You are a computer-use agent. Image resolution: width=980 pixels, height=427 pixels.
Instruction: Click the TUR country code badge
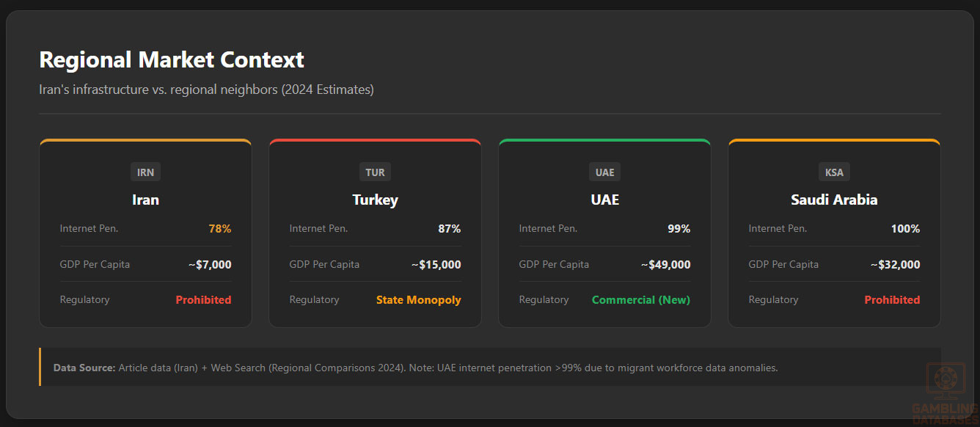(375, 172)
